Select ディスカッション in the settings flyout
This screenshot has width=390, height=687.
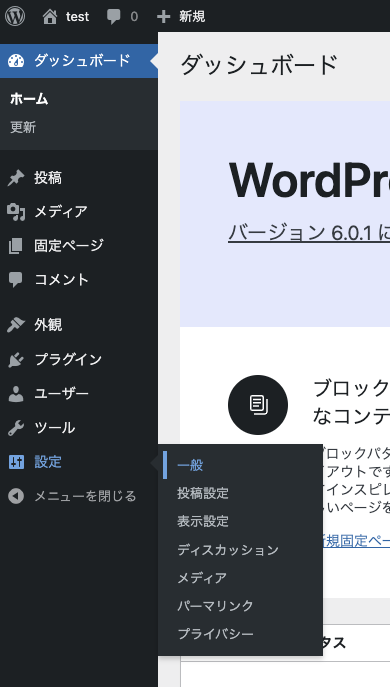228,549
